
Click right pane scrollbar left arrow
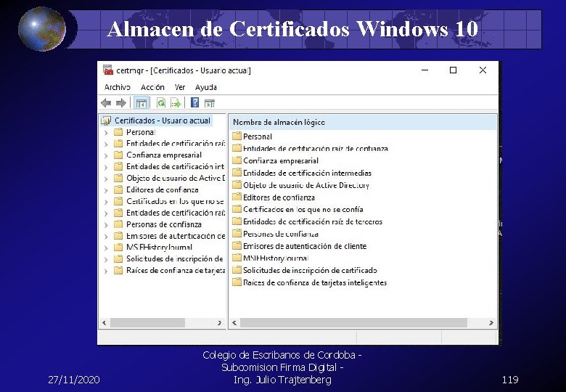[x=234, y=323]
